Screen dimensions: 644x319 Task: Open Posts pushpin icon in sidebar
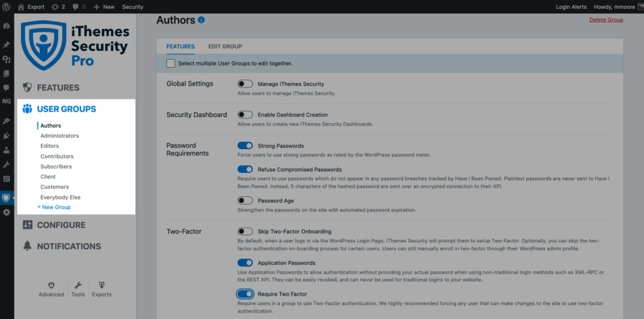[x=6, y=45]
